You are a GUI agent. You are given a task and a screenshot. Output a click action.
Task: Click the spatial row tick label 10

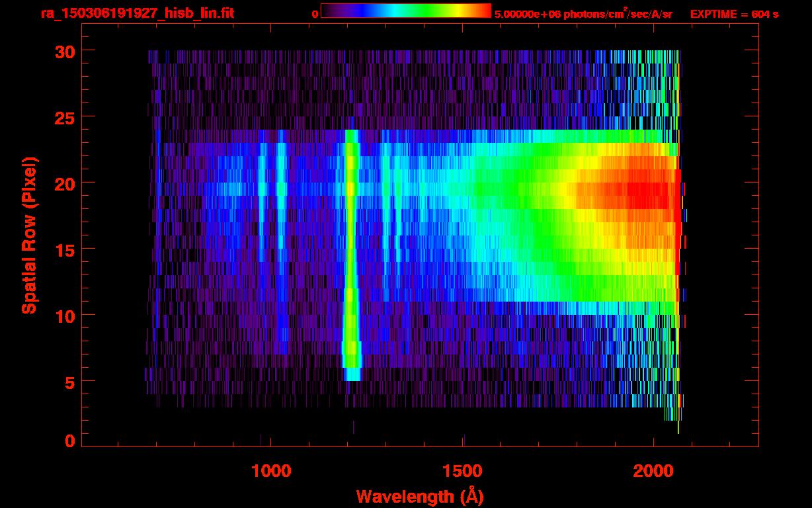point(65,316)
